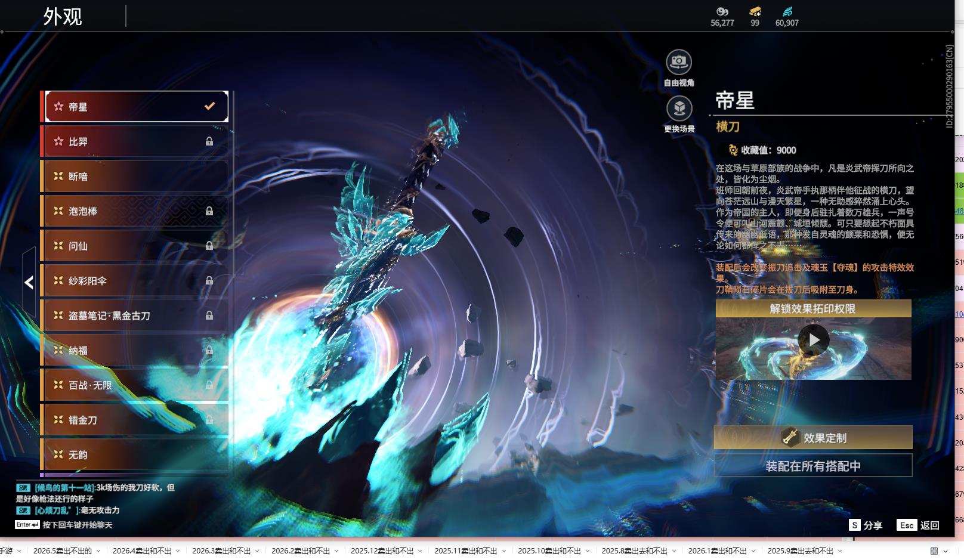Select the 无韵 skin
The height and width of the screenshot is (560, 964).
click(137, 454)
